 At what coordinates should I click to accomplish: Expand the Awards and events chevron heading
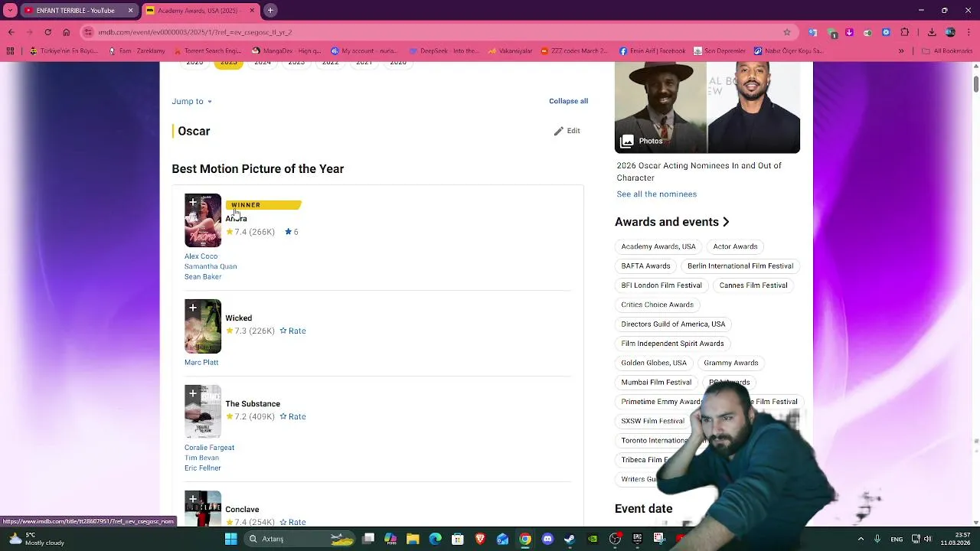[726, 222]
